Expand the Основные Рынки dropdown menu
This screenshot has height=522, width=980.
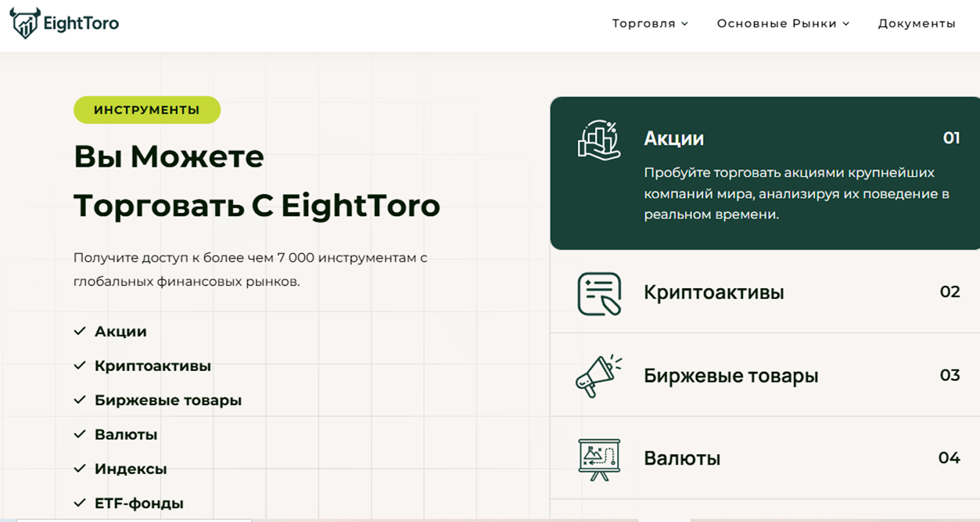coord(777,23)
